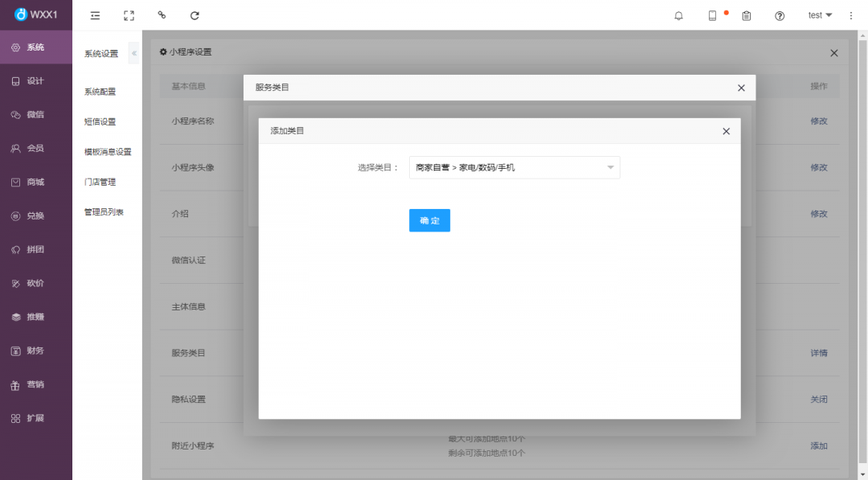Collapse the 系统设置 submenu panel arrow

pos(134,54)
